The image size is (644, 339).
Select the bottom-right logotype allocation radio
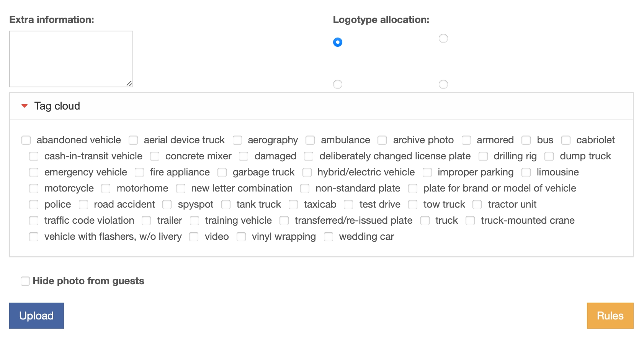(443, 84)
